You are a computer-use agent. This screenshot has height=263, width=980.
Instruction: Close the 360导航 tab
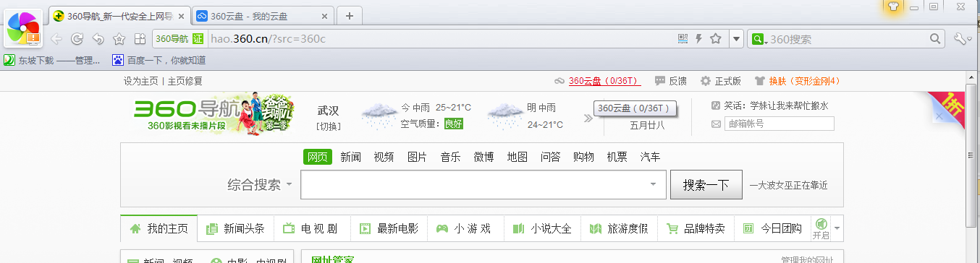181,17
